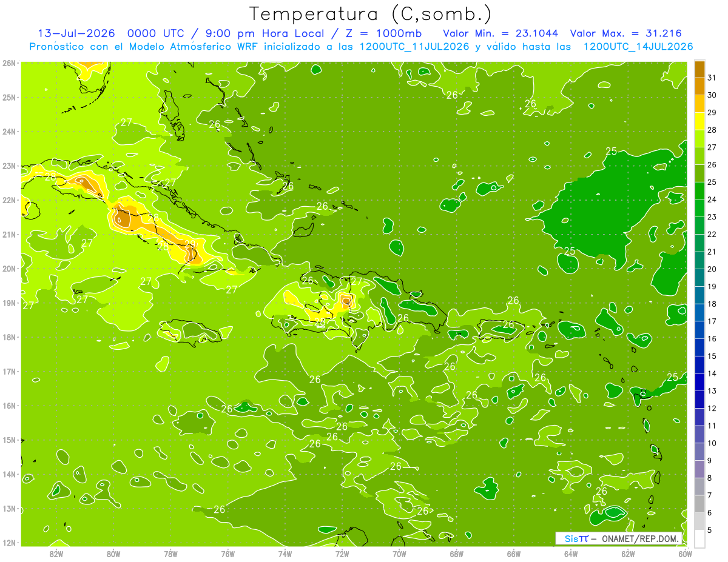728x562 pixels.
Task: Click the 12N latitude axis label
Action: (9, 543)
